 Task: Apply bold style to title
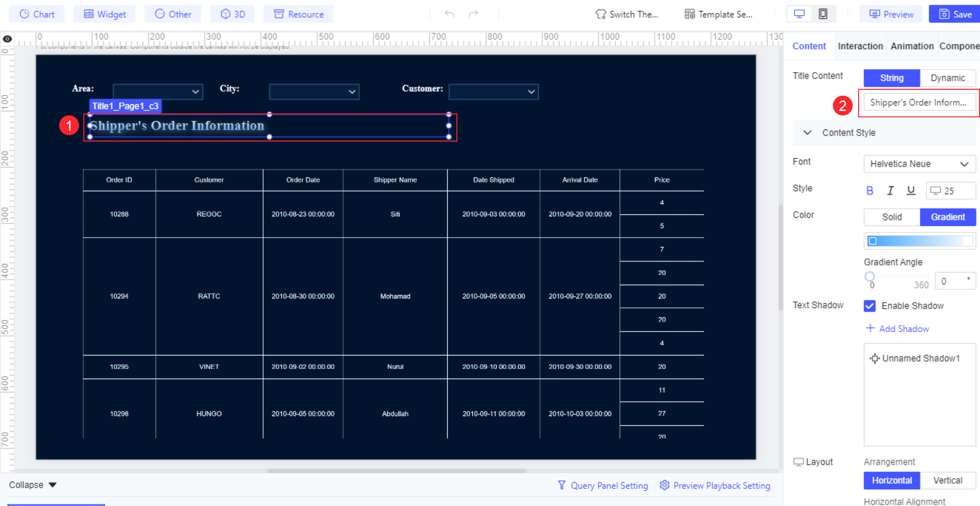pos(869,191)
